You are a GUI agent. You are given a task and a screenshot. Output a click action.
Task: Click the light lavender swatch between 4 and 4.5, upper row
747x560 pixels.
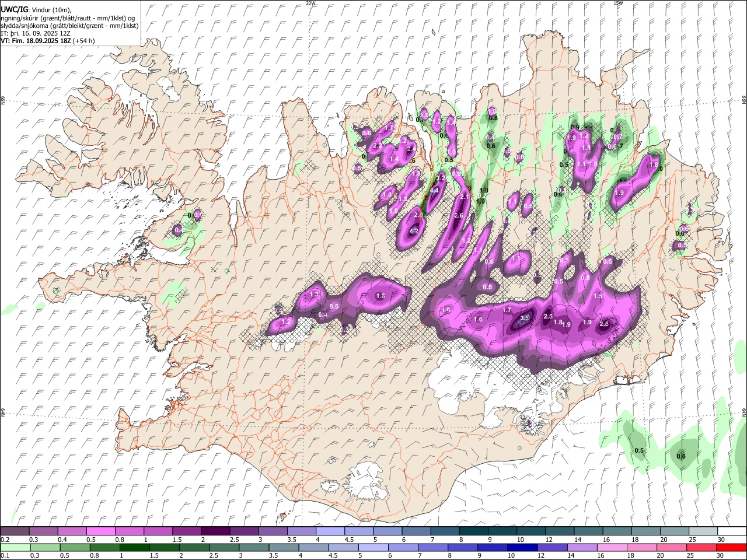point(330,531)
